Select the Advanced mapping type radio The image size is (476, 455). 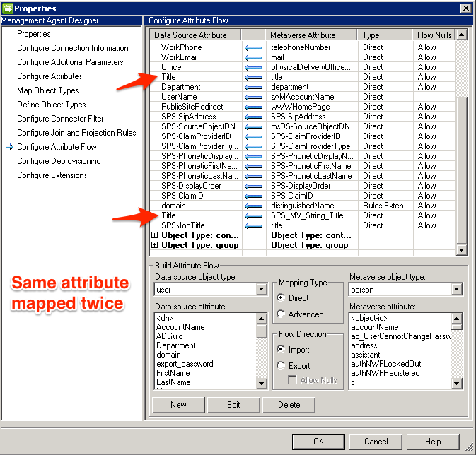pyautogui.click(x=281, y=314)
